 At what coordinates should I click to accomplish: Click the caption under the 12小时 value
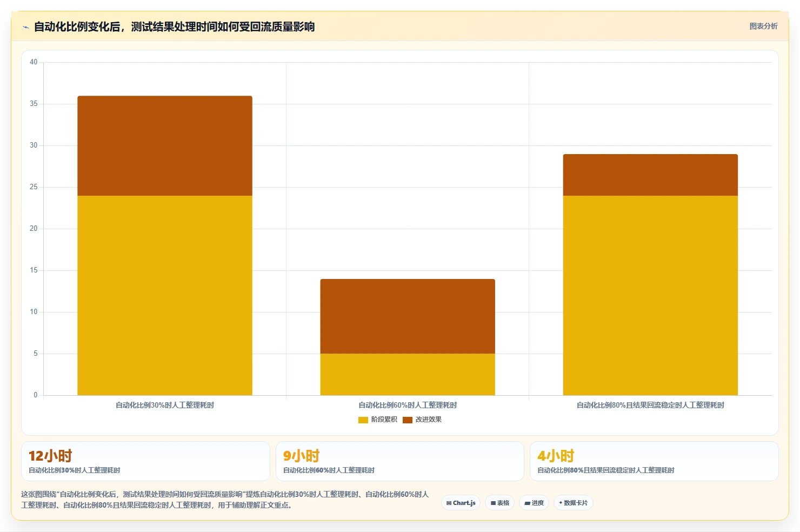(x=75, y=470)
